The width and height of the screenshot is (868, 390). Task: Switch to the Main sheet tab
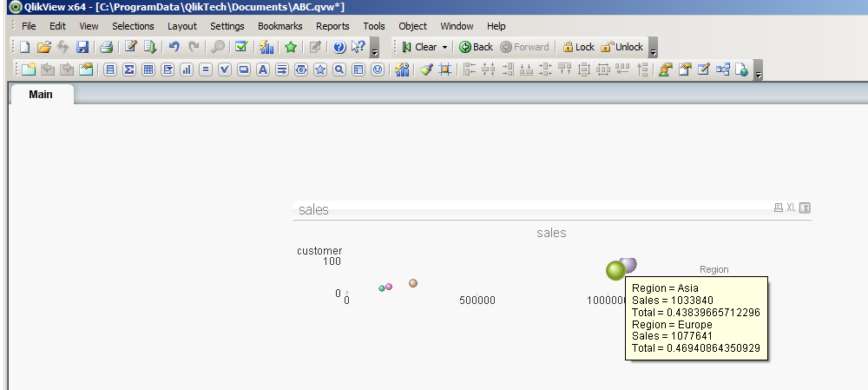coord(41,94)
